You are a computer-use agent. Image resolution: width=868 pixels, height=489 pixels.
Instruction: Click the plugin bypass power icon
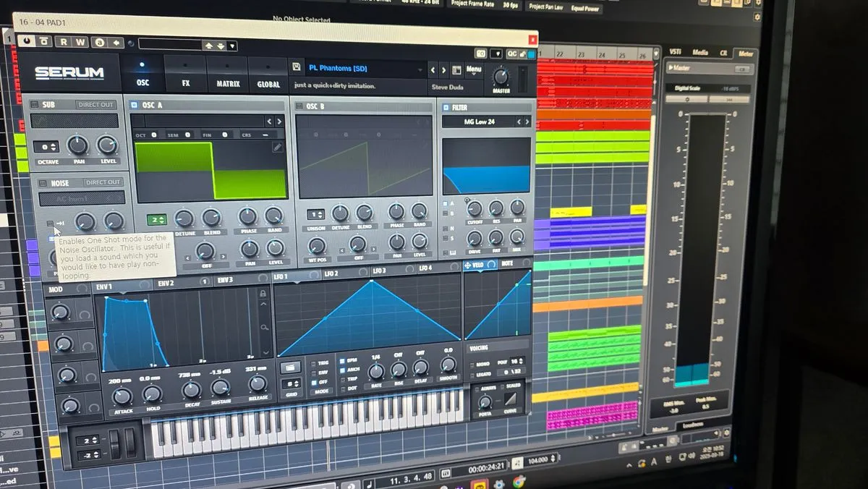click(x=27, y=42)
